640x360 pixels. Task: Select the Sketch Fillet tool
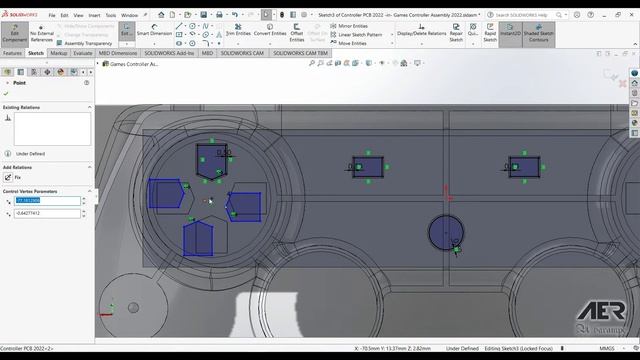point(206,43)
